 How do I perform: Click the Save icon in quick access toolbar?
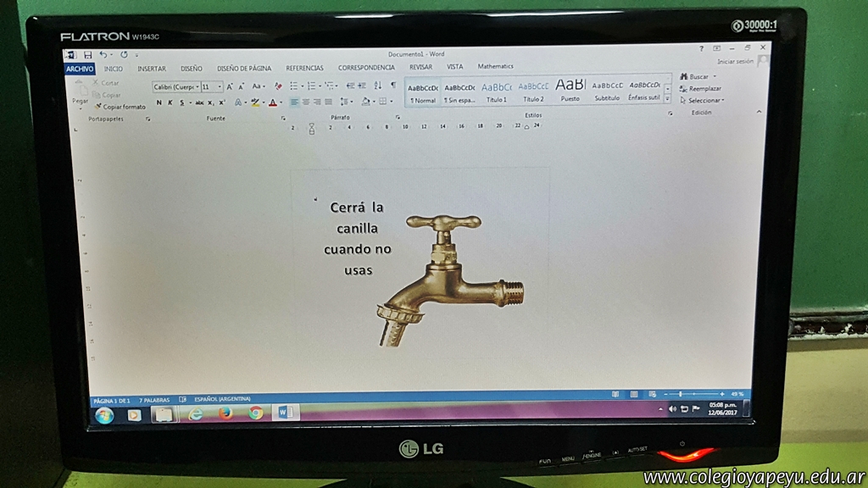pos(87,55)
